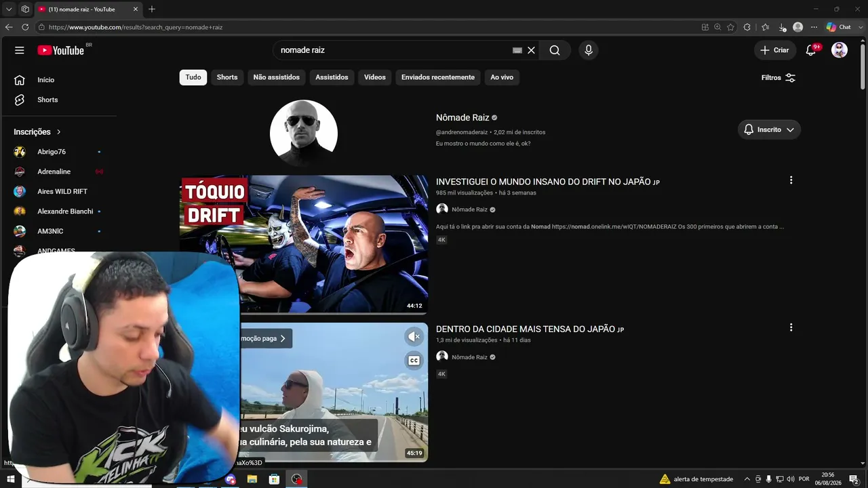Open browser settings and more menu
Screen dimensions: 868x488
tap(814, 27)
